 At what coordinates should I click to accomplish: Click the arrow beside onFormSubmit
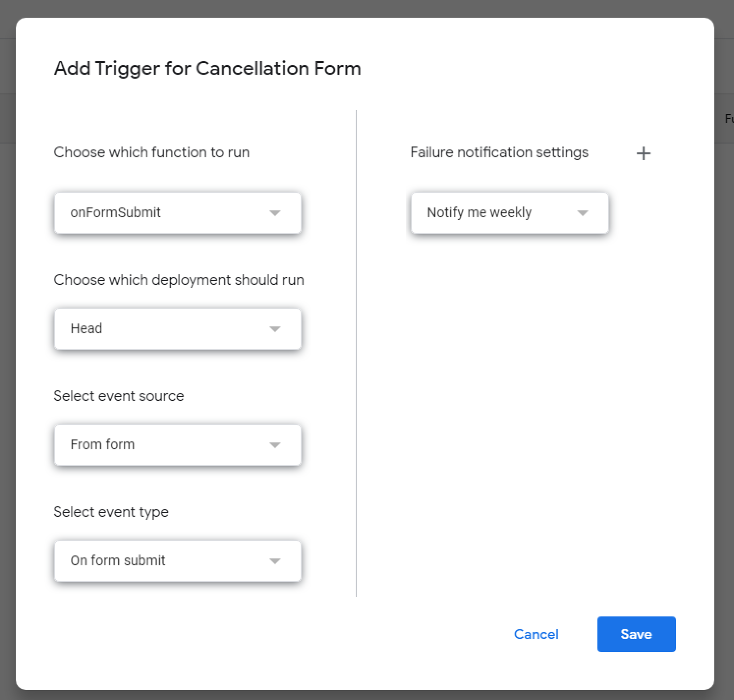coord(275,213)
